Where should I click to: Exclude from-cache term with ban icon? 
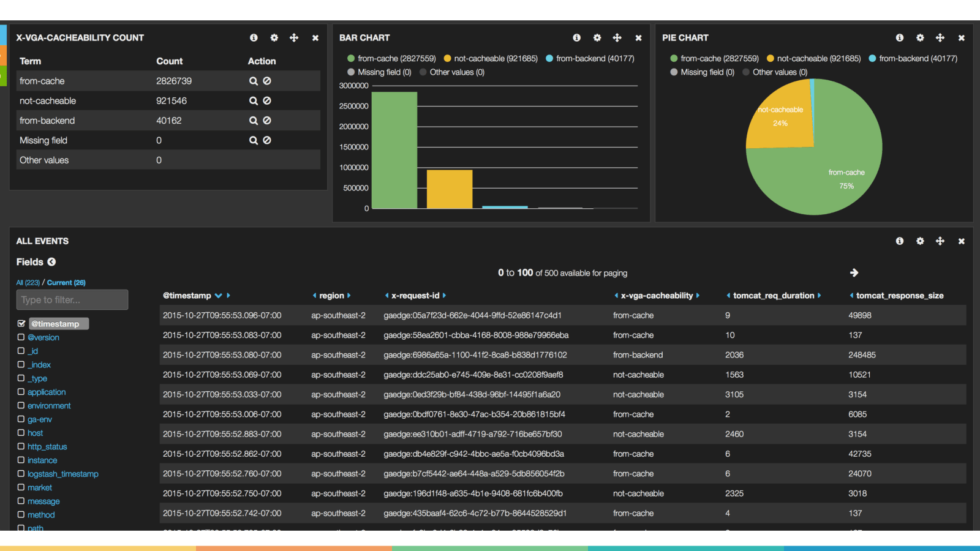click(x=267, y=81)
